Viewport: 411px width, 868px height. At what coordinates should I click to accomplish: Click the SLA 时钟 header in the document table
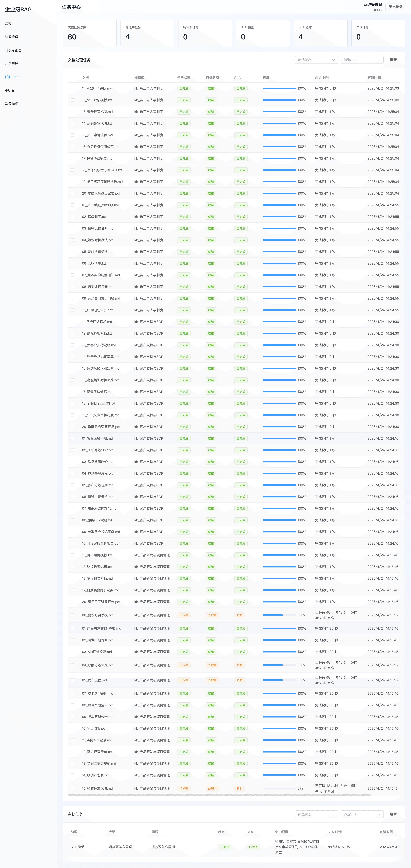coord(322,78)
